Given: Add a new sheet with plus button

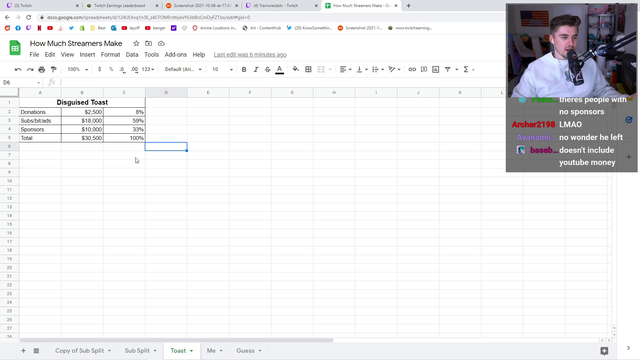Looking at the screenshot, I should (x=23, y=351).
